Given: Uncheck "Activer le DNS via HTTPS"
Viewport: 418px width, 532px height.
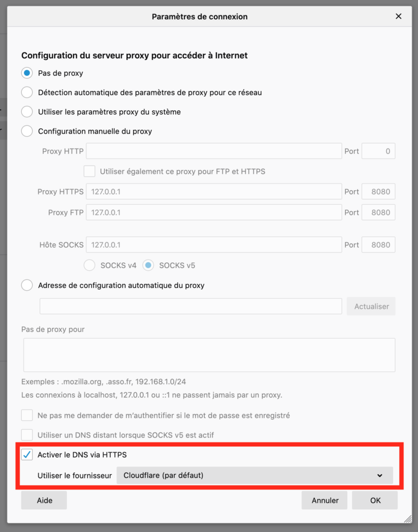Looking at the screenshot, I should (x=27, y=455).
